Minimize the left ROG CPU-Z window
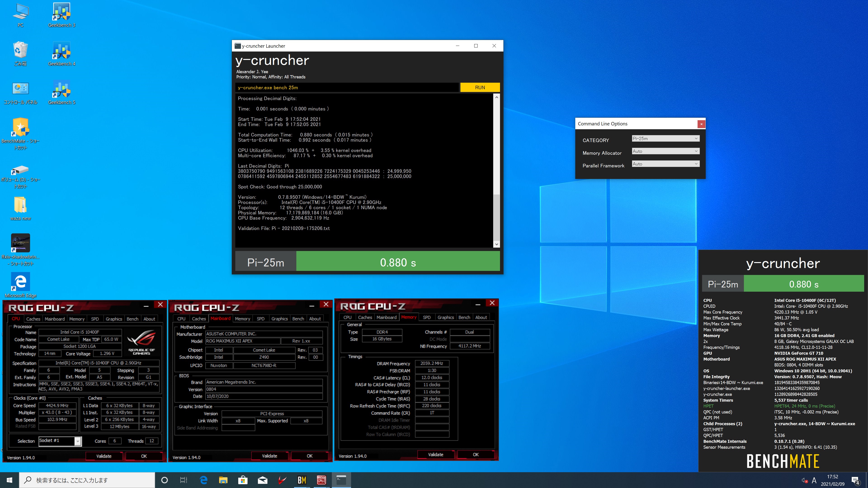Image resolution: width=868 pixels, height=488 pixels. [x=146, y=306]
